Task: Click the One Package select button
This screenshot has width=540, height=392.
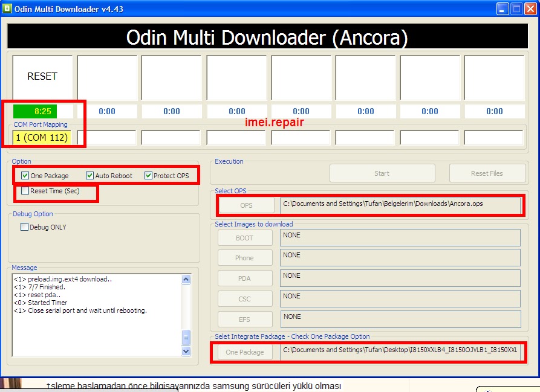Action: point(245,352)
